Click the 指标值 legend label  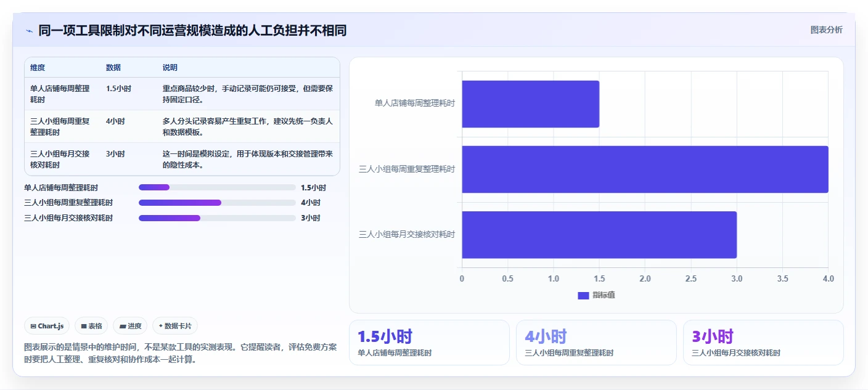click(x=604, y=295)
